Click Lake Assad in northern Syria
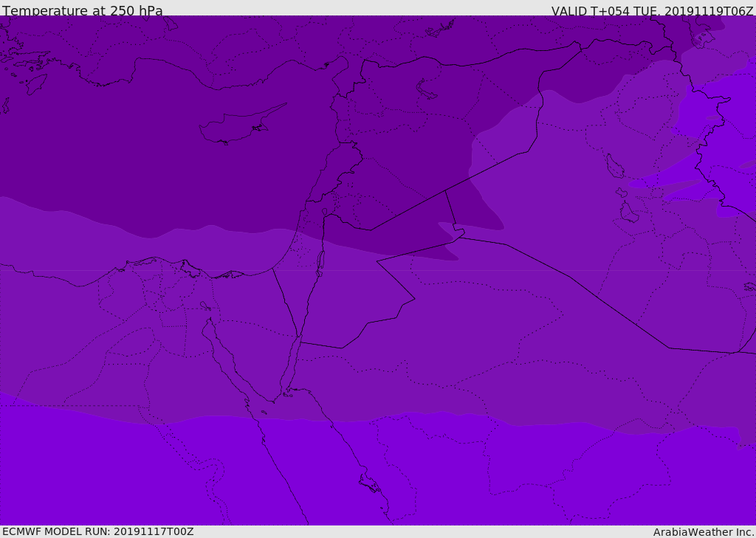Viewport: 756px width, 538px height. tap(427, 89)
